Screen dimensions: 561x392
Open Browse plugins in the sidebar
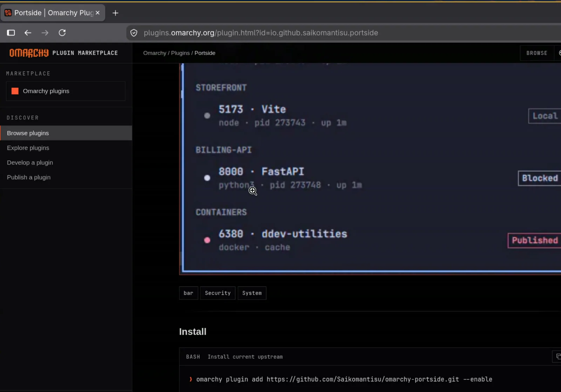[66, 133]
